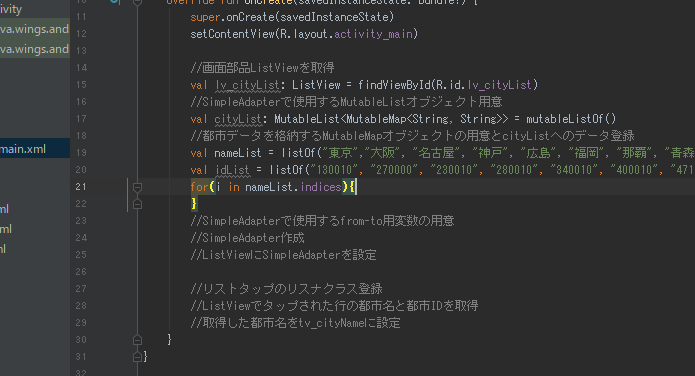Image resolution: width=695 pixels, height=376 pixels.
Task: Click the "270000" string on line 20
Action: tap(394, 170)
